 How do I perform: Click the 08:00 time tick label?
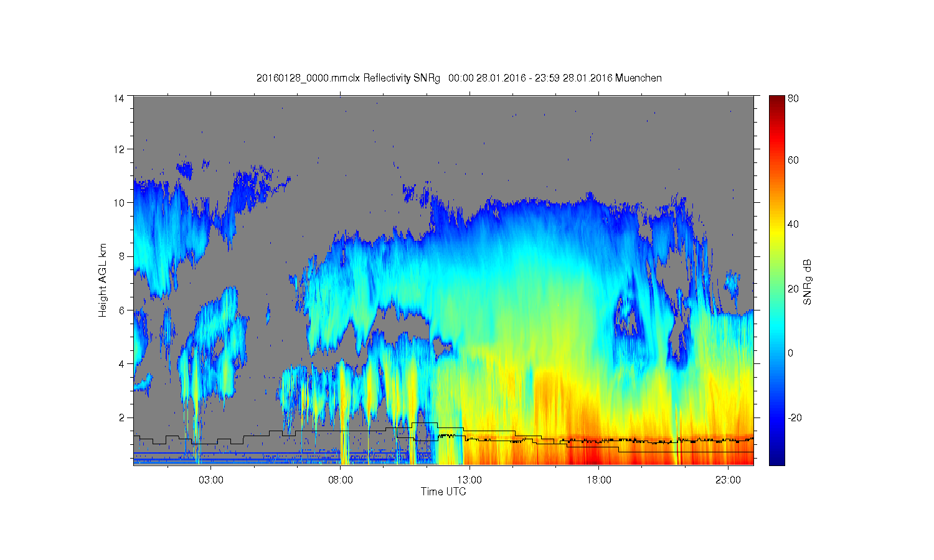tap(341, 480)
